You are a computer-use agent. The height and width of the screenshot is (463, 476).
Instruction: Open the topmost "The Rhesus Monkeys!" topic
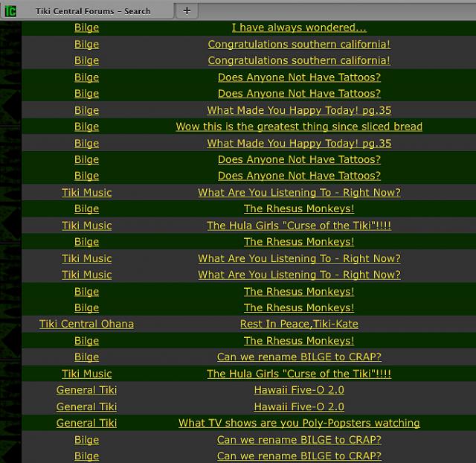[299, 208]
